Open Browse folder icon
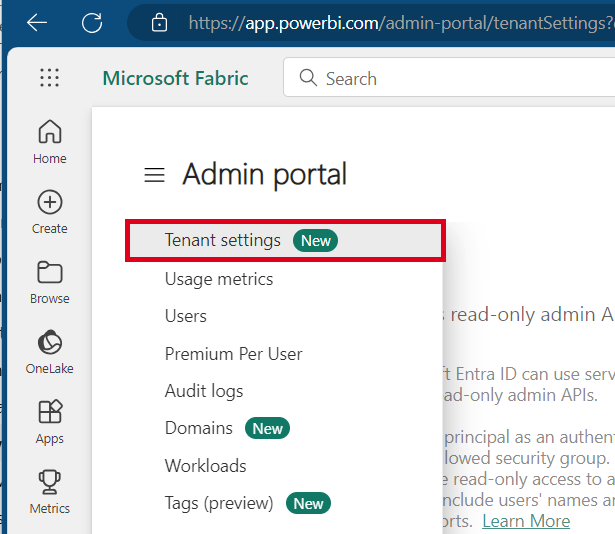The width and height of the screenshot is (615, 534). [x=49, y=281]
